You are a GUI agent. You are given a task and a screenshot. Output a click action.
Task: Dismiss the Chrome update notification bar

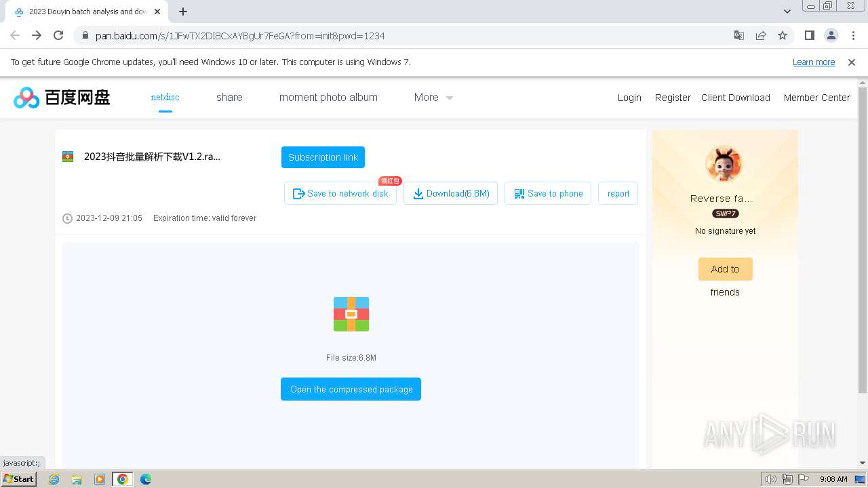[x=852, y=62]
